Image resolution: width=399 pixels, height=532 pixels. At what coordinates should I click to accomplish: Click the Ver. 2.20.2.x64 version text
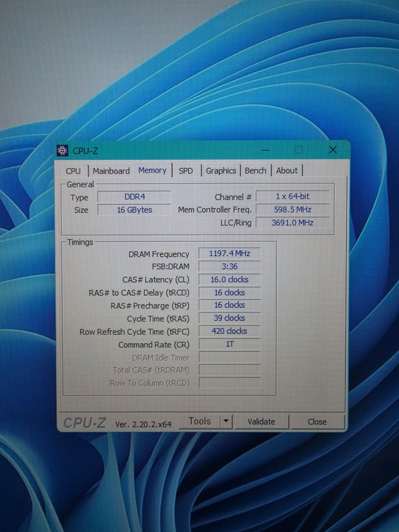point(143,425)
